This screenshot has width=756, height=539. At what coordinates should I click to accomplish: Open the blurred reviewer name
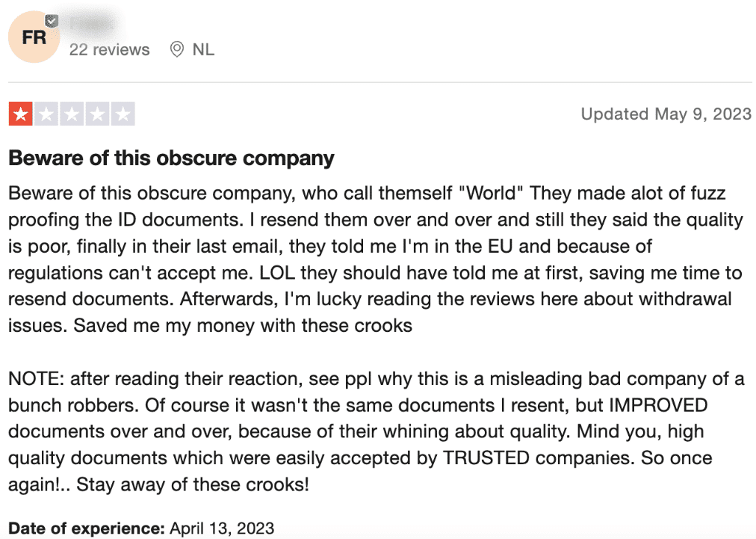[92, 24]
